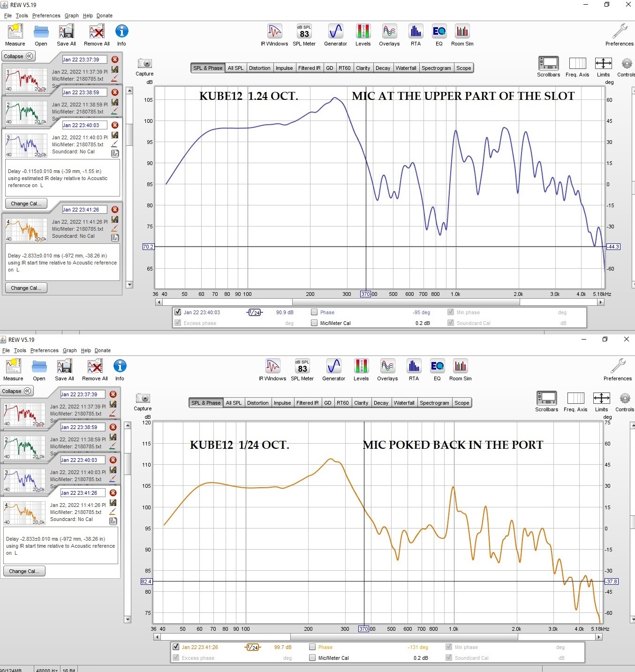Click name field Jan 22 23:40:03 upper window
635x672 pixels.
[84, 125]
